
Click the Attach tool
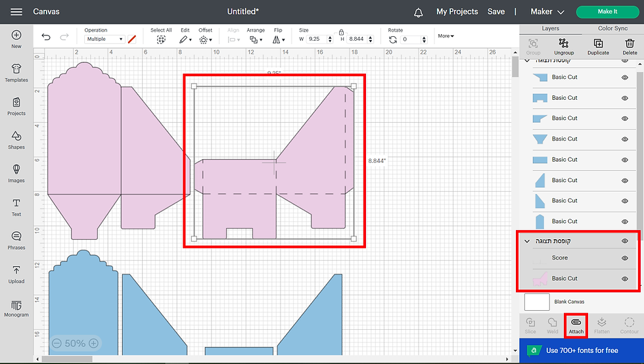click(576, 326)
